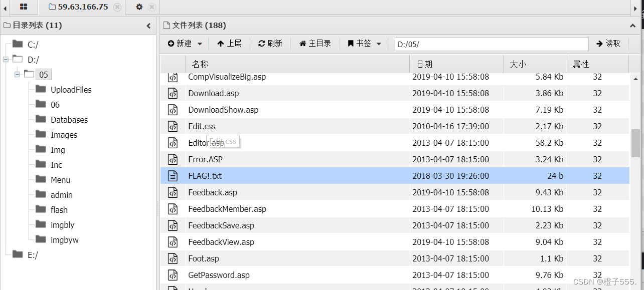The image size is (644, 290).
Task: Select the E:/ drive in tree
Action: click(x=33, y=255)
